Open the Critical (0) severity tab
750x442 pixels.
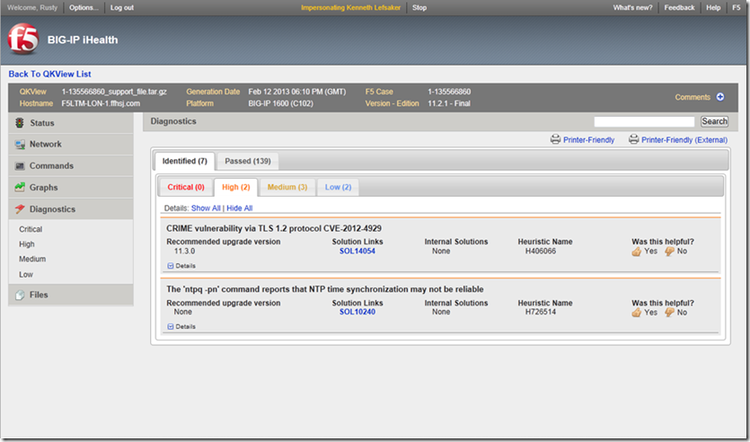coord(186,187)
